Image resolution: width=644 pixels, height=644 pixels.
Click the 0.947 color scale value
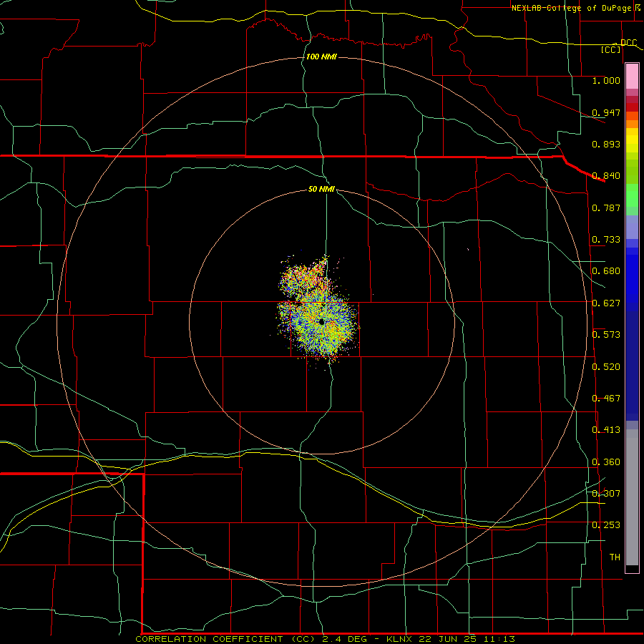point(606,112)
